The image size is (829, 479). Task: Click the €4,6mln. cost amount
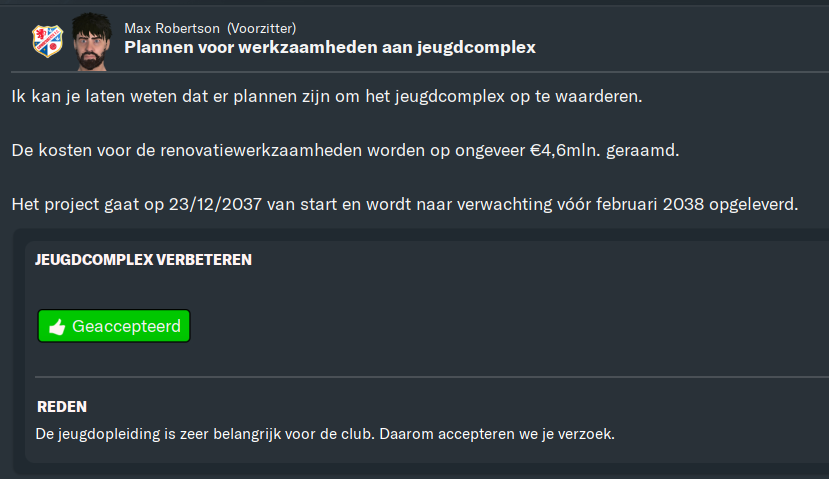[565, 150]
